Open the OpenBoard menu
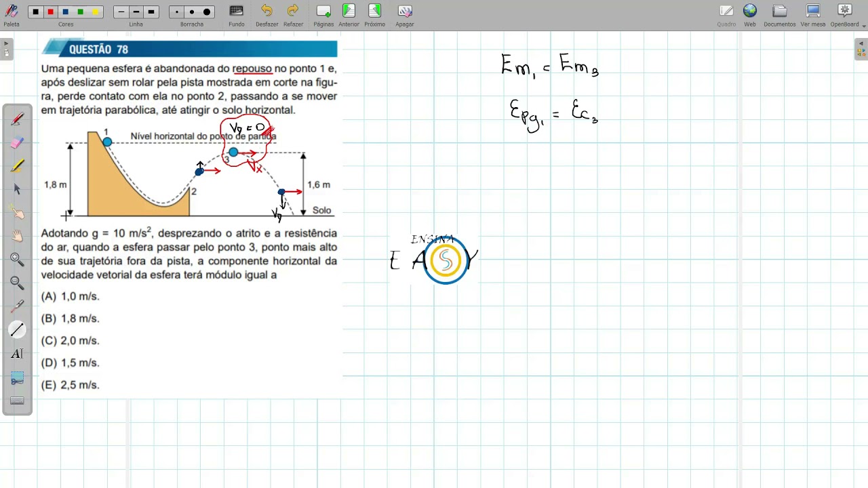Screen dimensions: 868x488 pyautogui.click(x=844, y=15)
